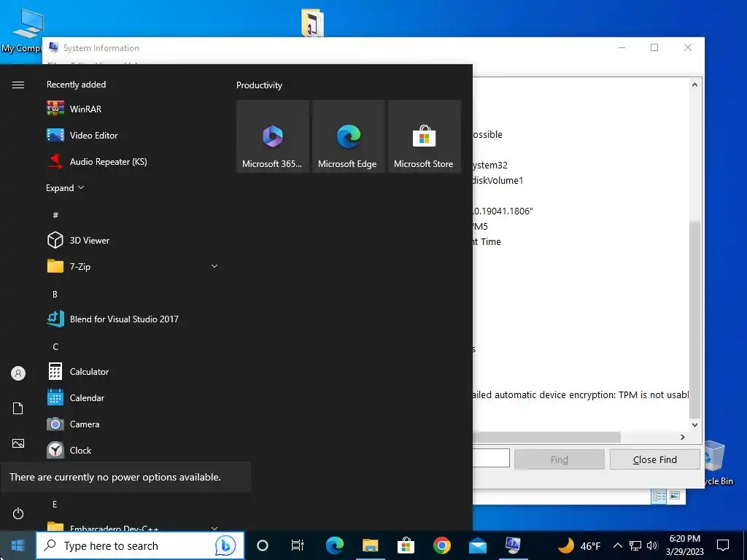Click the Start menu hamburger icon
The image size is (747, 560).
[x=18, y=85]
